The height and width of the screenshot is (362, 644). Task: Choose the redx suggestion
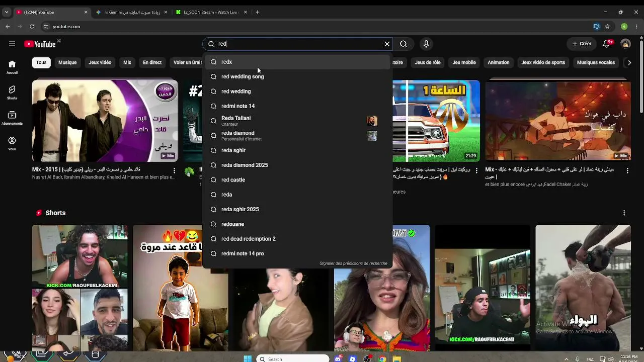pos(297,62)
